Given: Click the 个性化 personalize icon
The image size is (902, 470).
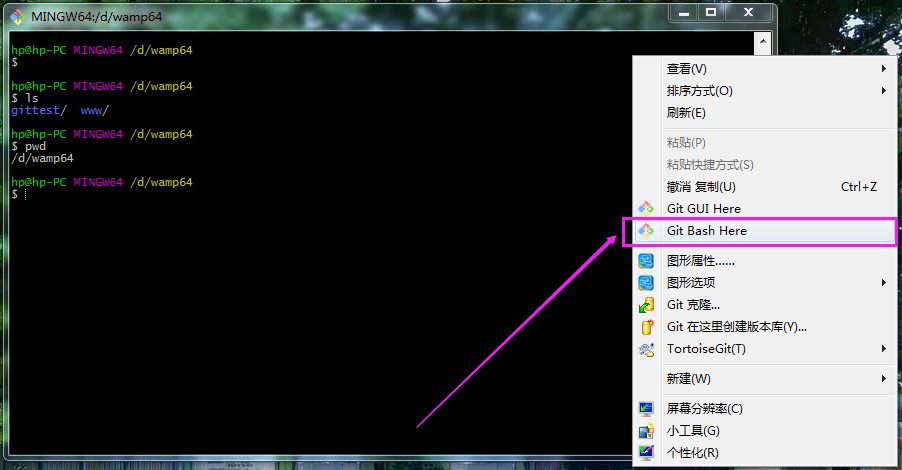Looking at the screenshot, I should click(645, 453).
